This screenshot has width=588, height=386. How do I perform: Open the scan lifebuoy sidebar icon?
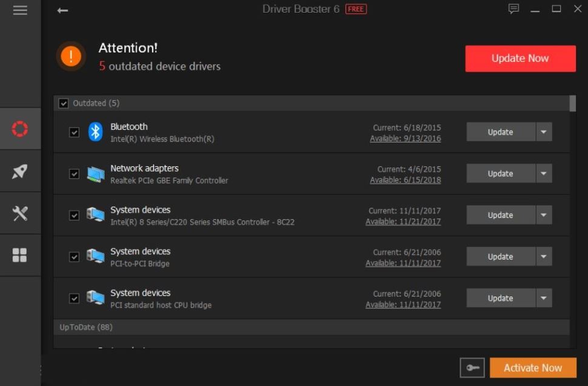[20, 129]
